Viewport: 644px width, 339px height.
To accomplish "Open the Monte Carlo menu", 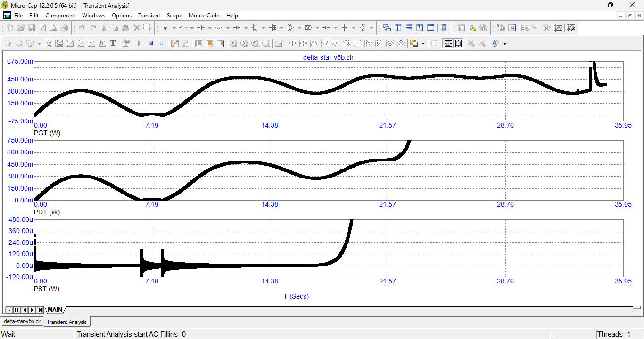I will [x=204, y=16].
